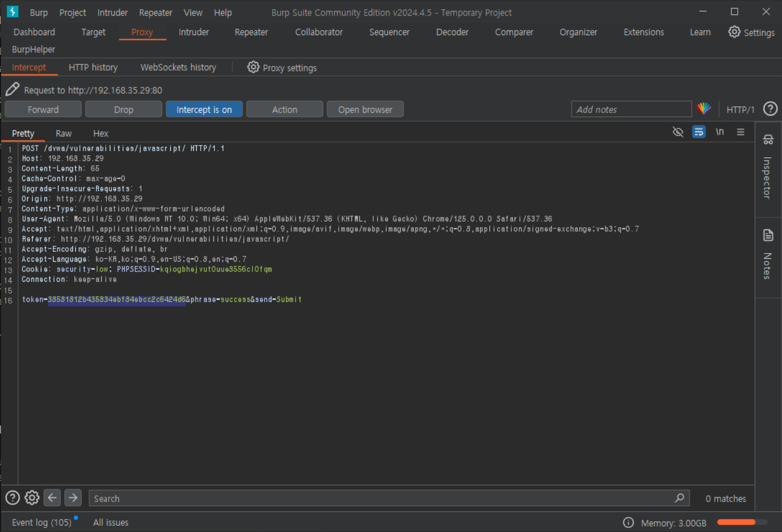Open the Intruder menu in menu bar

click(113, 12)
